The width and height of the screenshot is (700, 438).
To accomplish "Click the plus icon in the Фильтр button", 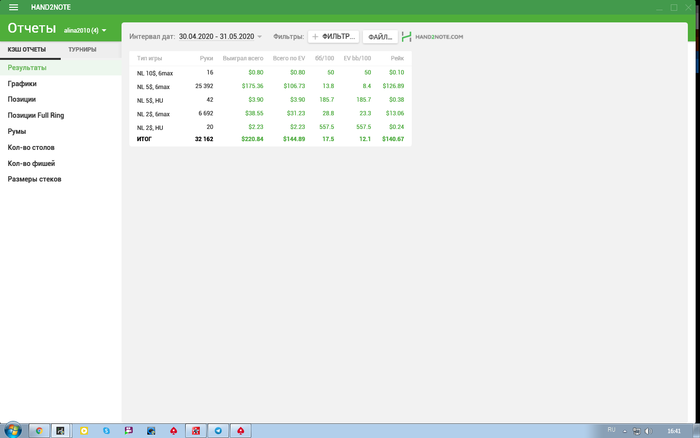I will coord(315,37).
